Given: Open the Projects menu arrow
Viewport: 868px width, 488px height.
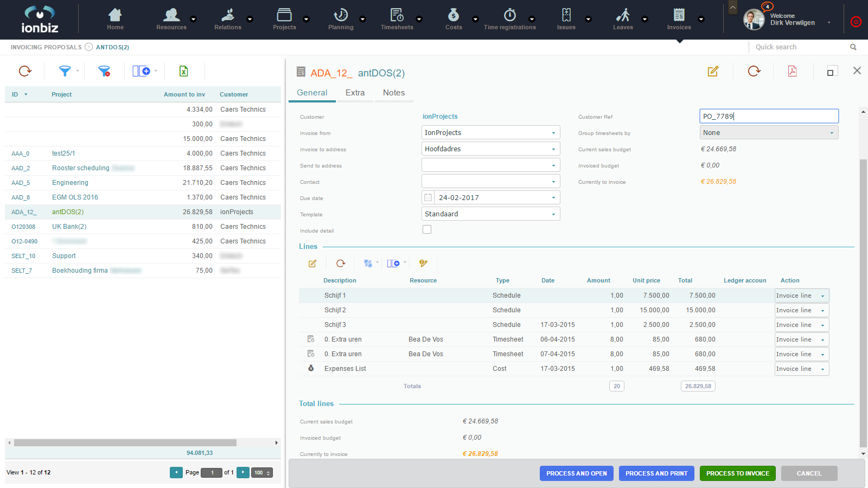Looking at the screenshot, I should point(306,19).
